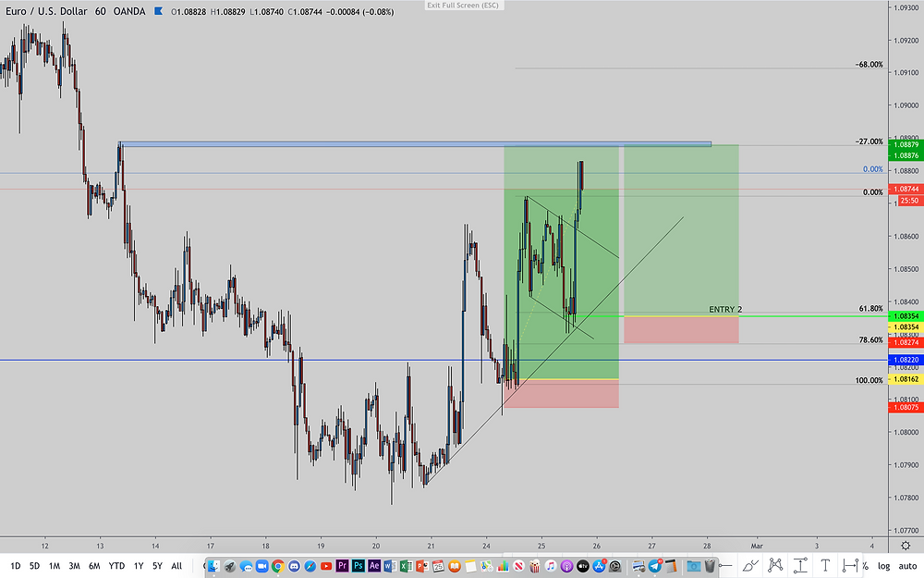Select the 5Y date range
The height and width of the screenshot is (578, 924).
pos(157,566)
